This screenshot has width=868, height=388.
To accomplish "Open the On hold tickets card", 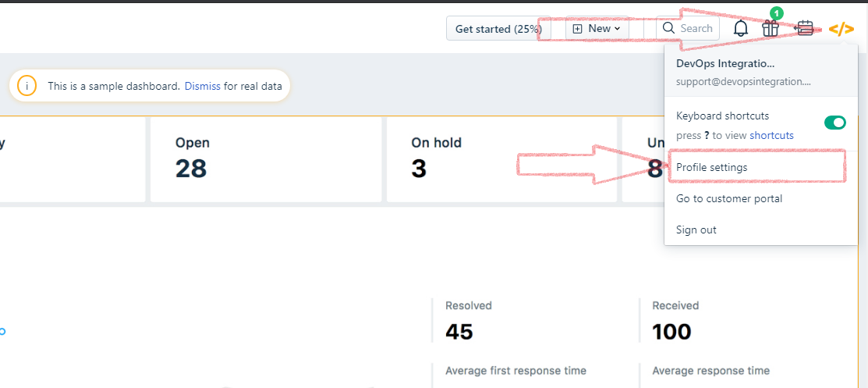I will pos(501,159).
